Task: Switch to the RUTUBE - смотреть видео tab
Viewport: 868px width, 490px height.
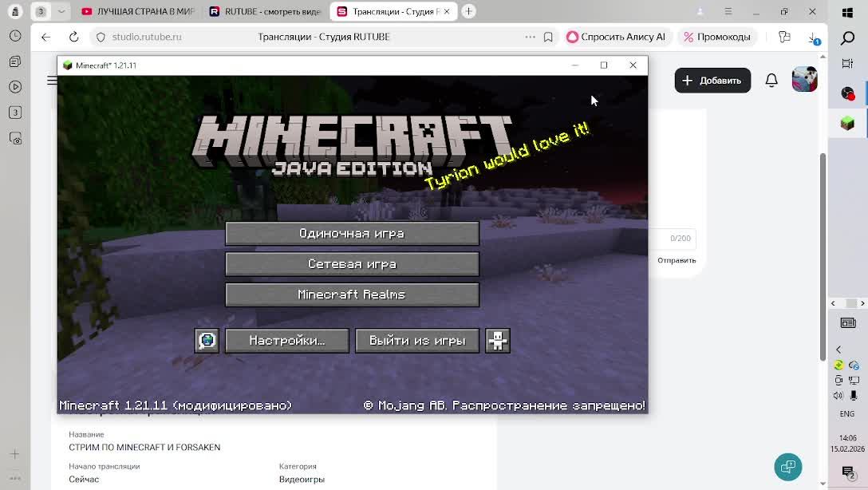Action: pos(266,11)
